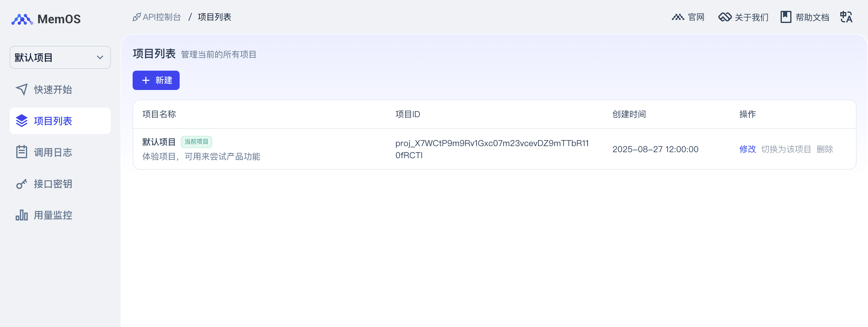
Task: Click 删除 action for default project
Action: [x=824, y=149]
